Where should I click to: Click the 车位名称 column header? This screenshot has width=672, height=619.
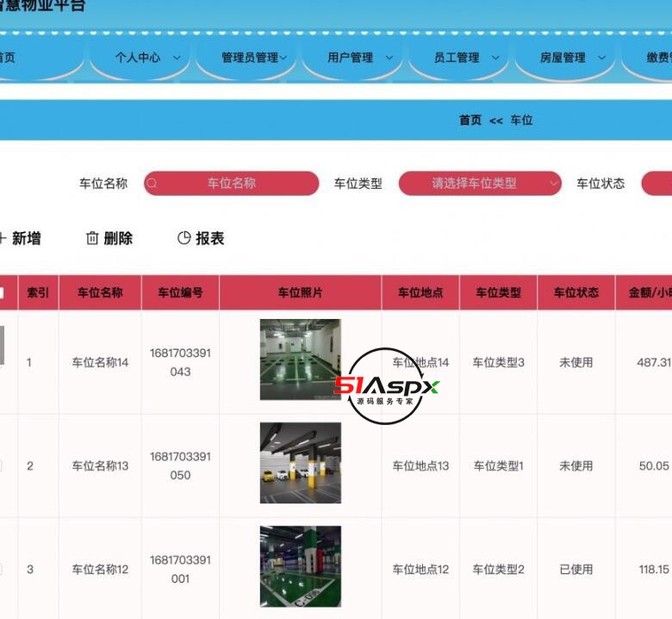(100, 292)
